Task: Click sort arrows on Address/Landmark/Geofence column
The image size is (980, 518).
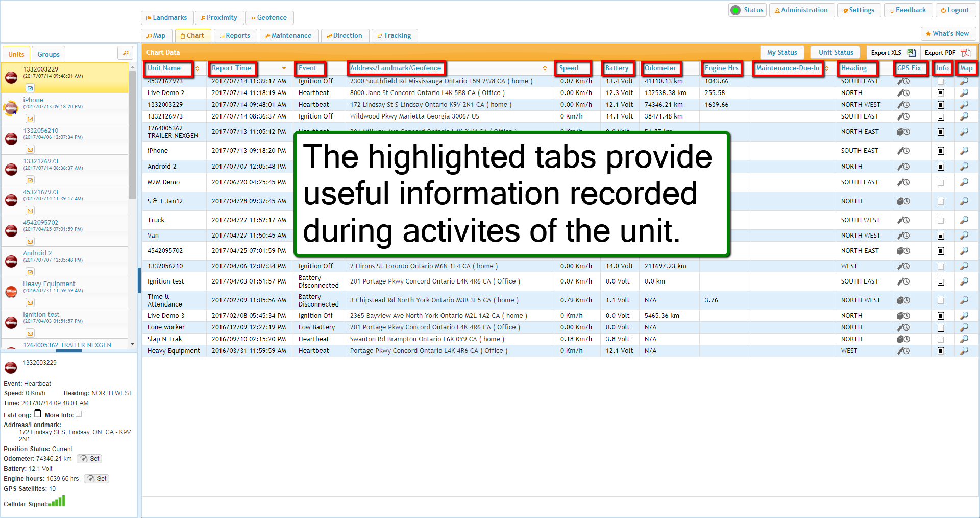Action: [x=545, y=68]
